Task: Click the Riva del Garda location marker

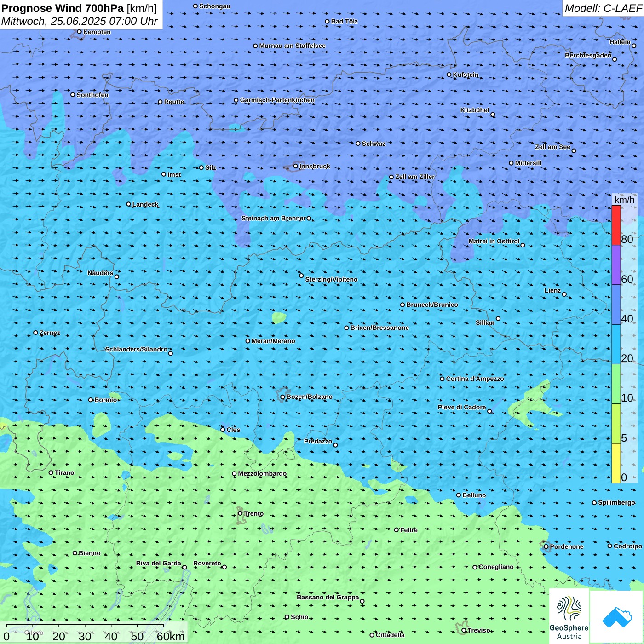Action: tap(184, 567)
